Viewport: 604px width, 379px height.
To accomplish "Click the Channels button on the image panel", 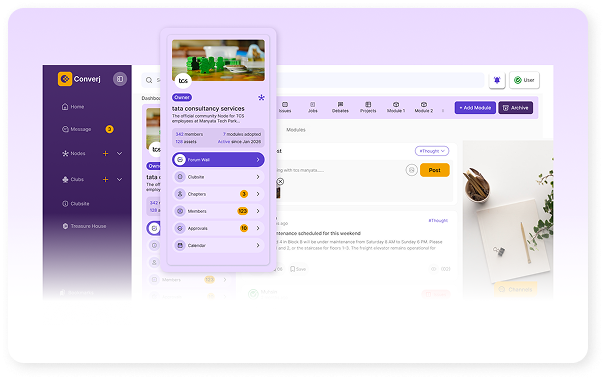I will [516, 289].
